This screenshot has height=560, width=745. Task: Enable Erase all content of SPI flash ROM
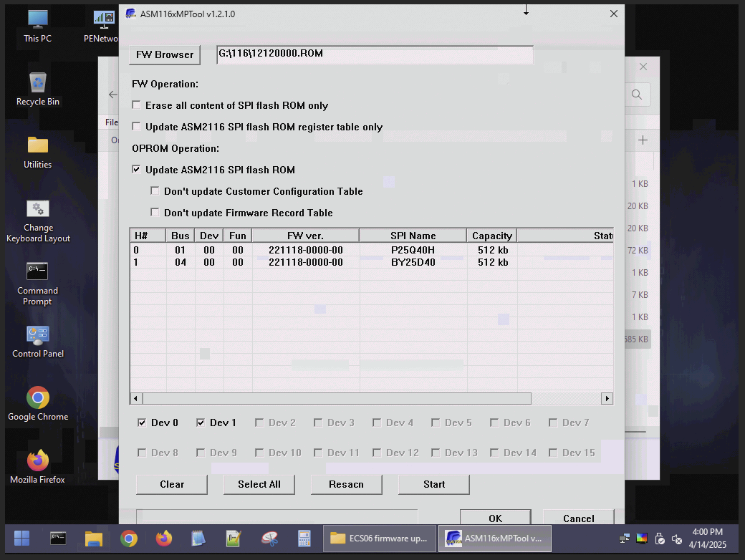click(x=137, y=105)
